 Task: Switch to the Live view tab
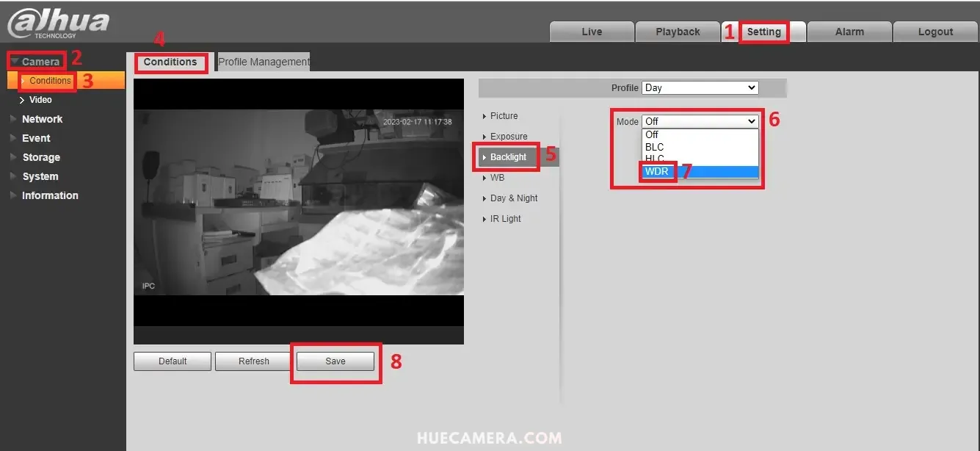pos(592,32)
